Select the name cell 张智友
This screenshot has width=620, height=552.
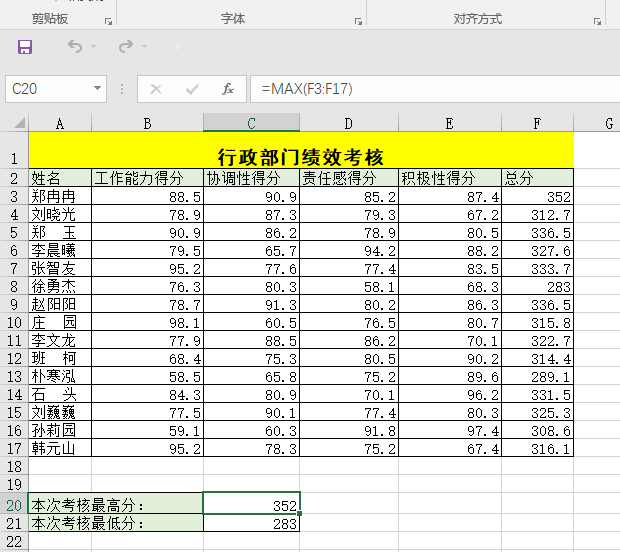(60, 268)
